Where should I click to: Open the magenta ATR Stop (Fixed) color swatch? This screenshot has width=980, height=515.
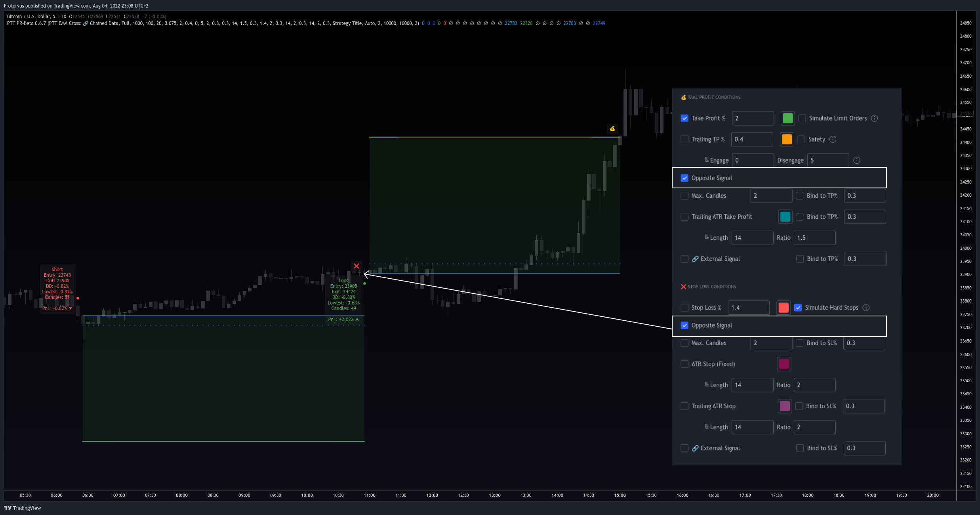(784, 364)
